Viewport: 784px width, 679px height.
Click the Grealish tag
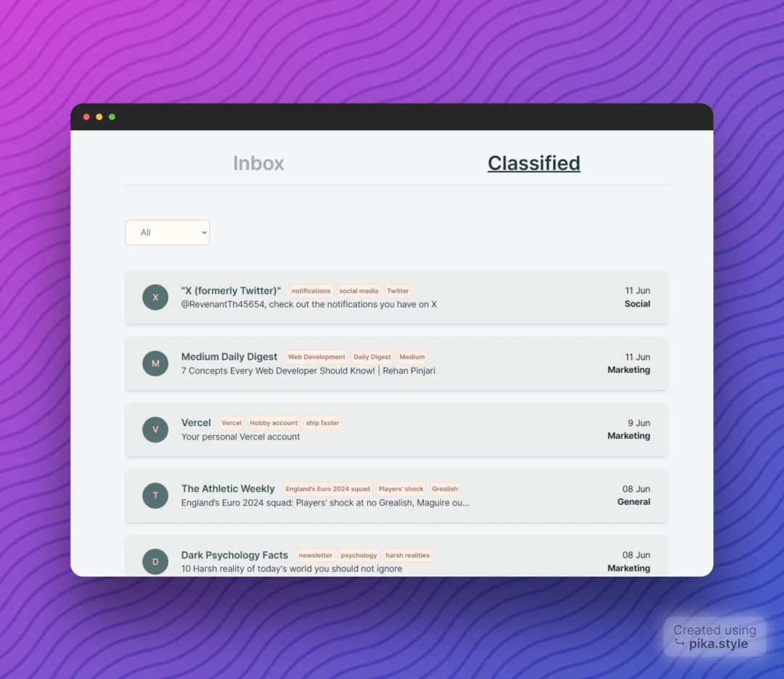tap(445, 489)
